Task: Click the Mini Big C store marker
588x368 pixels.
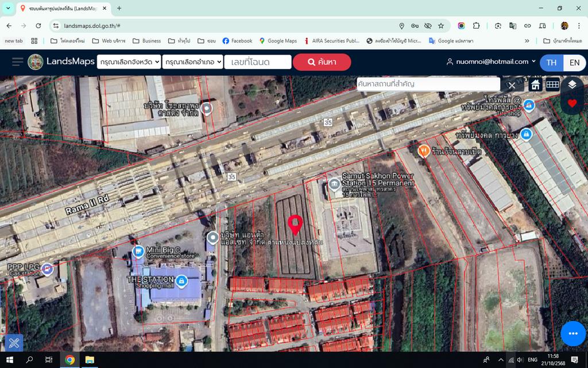Action: pyautogui.click(x=138, y=252)
